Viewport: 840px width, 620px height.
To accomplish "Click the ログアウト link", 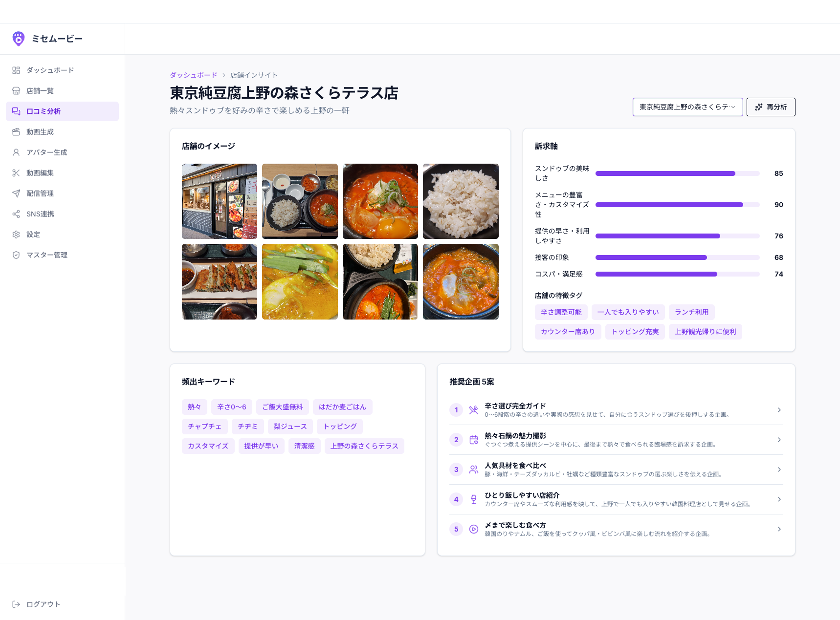I will coord(62,604).
